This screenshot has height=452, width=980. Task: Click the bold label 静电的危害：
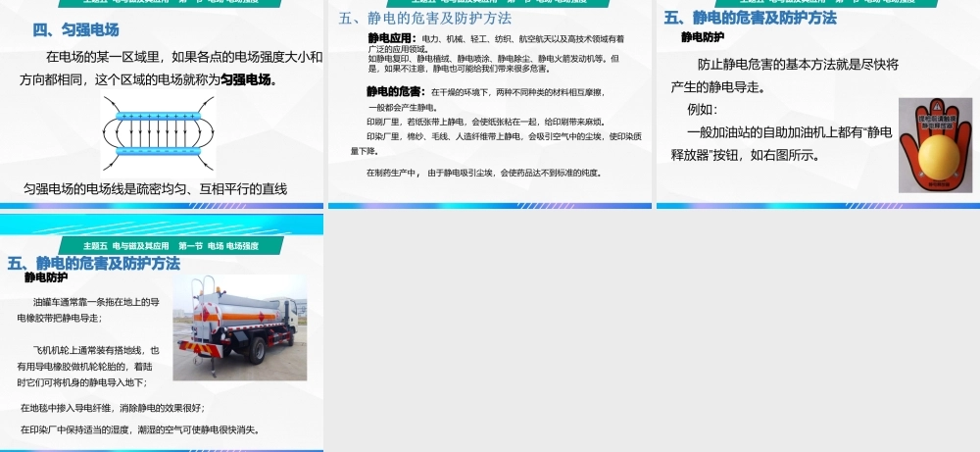(x=397, y=92)
